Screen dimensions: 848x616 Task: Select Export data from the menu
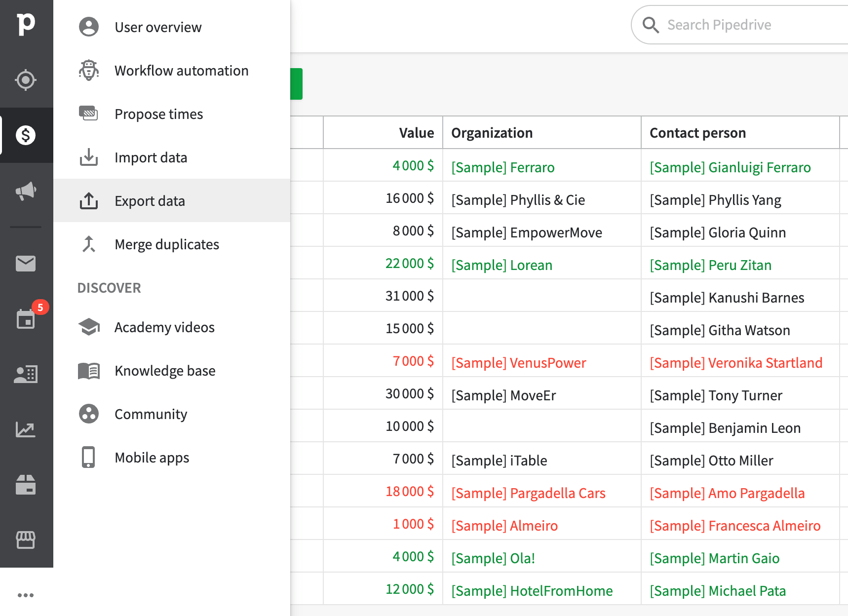[x=150, y=201]
